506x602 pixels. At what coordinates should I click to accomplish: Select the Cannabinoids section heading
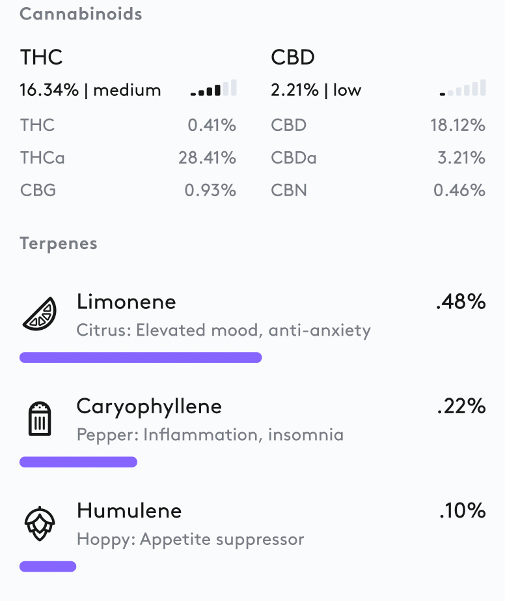pyautogui.click(x=81, y=14)
